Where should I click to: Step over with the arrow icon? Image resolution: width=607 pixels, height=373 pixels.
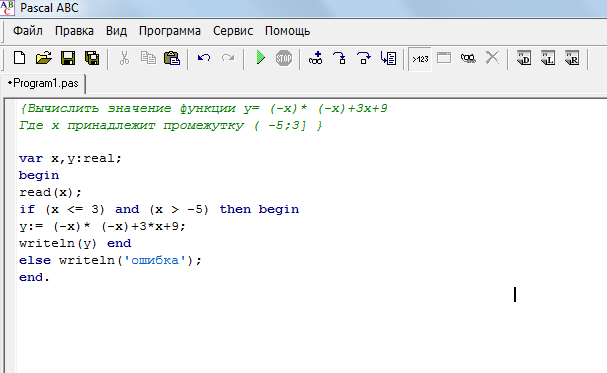(x=364, y=58)
